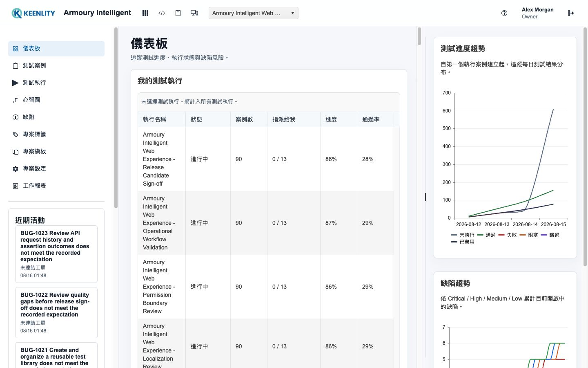Click the 執行名稱 column header
Viewport: 588px width, 368px height.
click(162, 119)
